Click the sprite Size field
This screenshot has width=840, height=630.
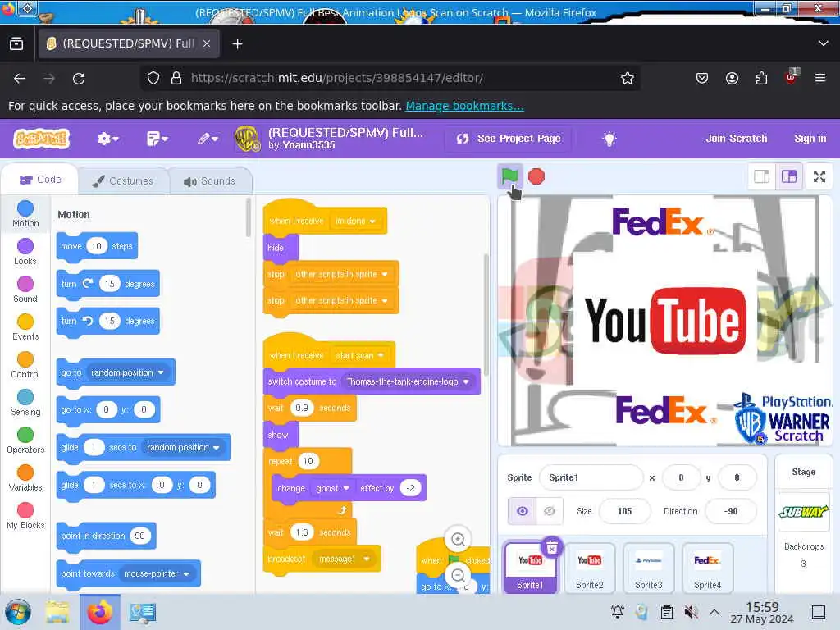pyautogui.click(x=624, y=511)
